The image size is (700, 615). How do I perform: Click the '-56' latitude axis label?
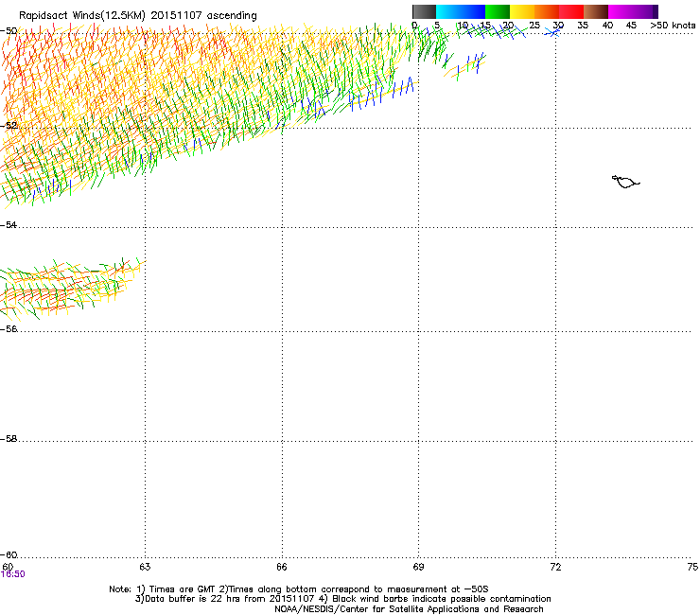coord(9,328)
